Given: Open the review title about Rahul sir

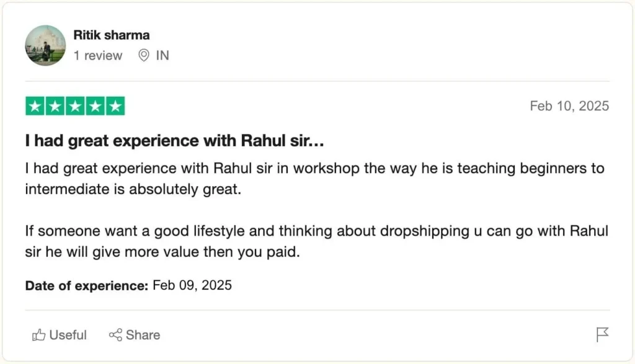Looking at the screenshot, I should (x=175, y=141).
